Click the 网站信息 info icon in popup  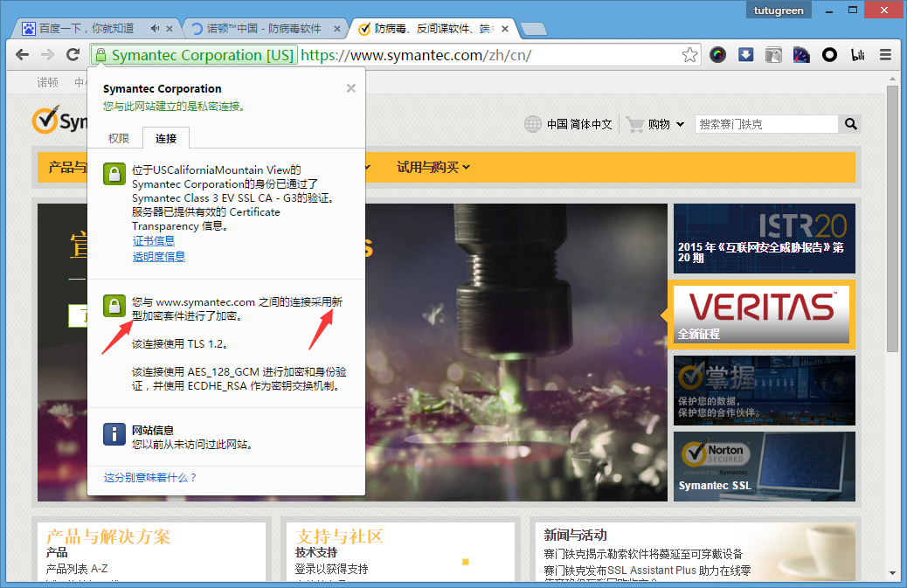point(114,434)
